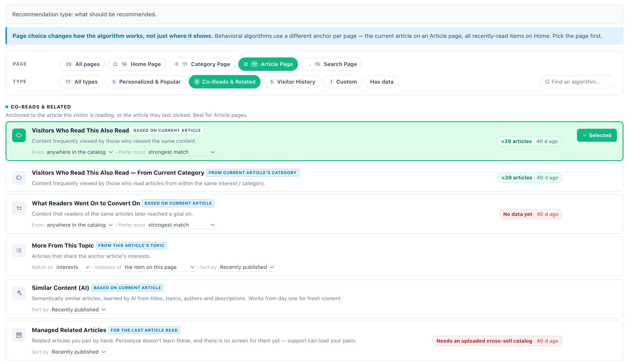Select the Managed Related Articles title
This screenshot has height=364, width=629.
click(69, 330)
